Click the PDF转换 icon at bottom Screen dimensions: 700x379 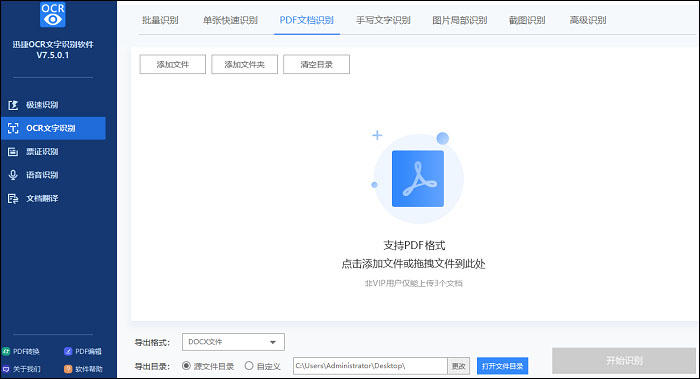[6, 351]
